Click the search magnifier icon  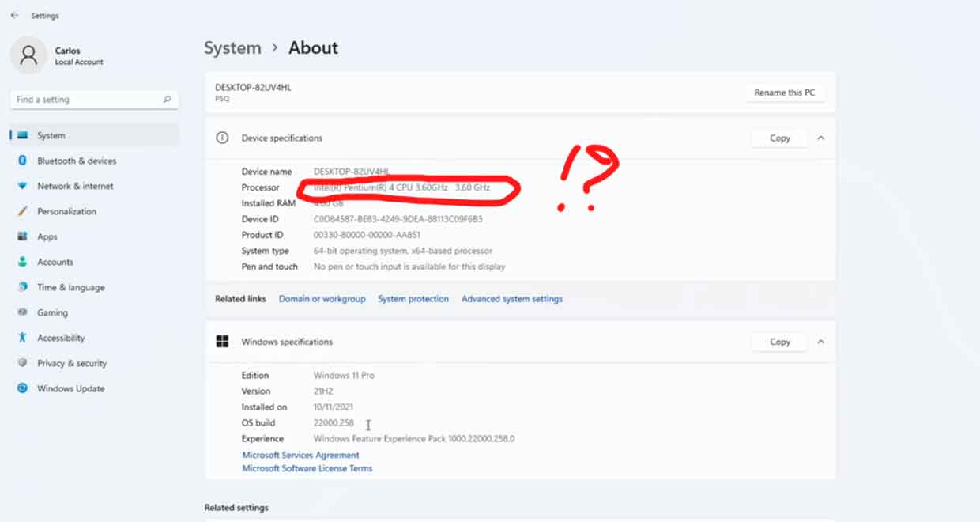(167, 100)
